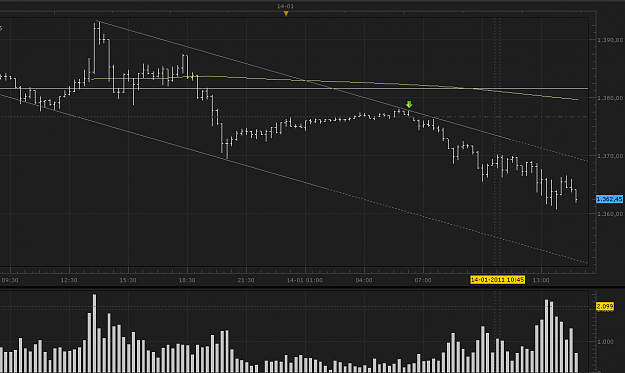Screen dimensions: 625x373
Task: Click the 1.000 volume axis label
Action: coord(605,342)
